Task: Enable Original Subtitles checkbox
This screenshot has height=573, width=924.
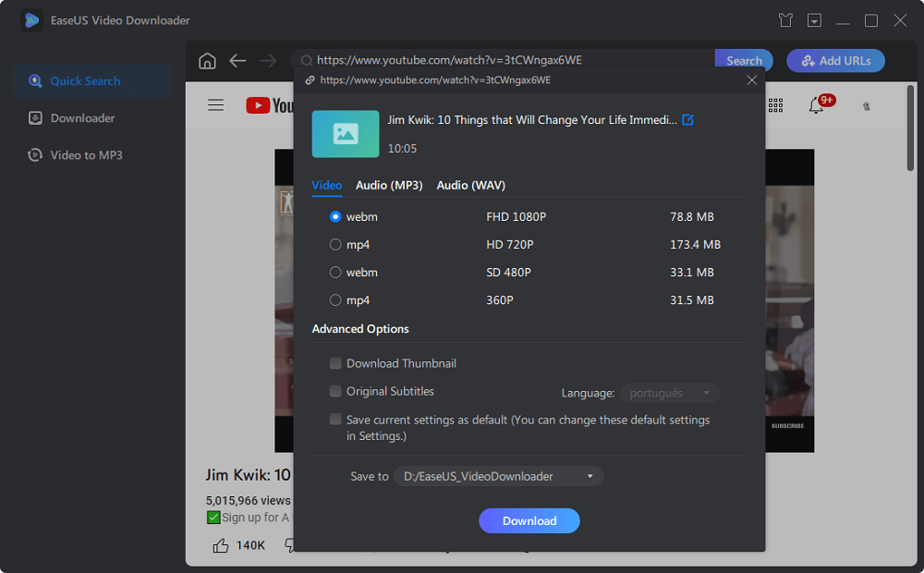Action: [x=335, y=391]
